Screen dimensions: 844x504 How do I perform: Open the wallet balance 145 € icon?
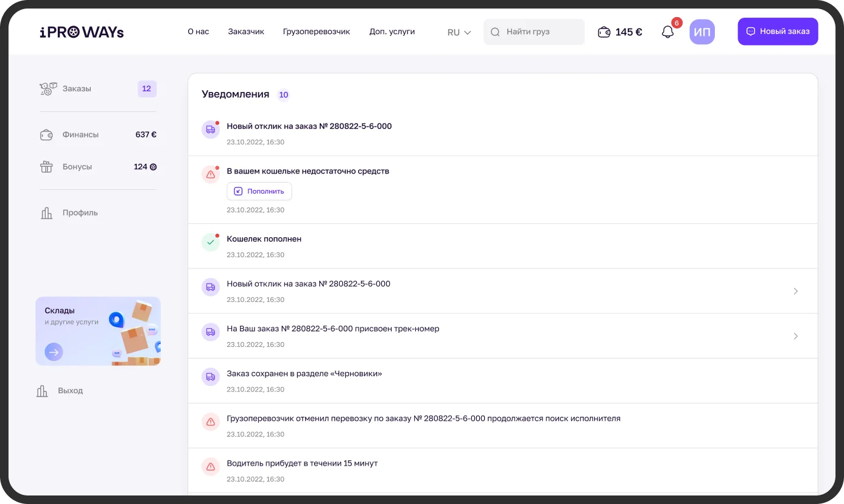pos(604,32)
